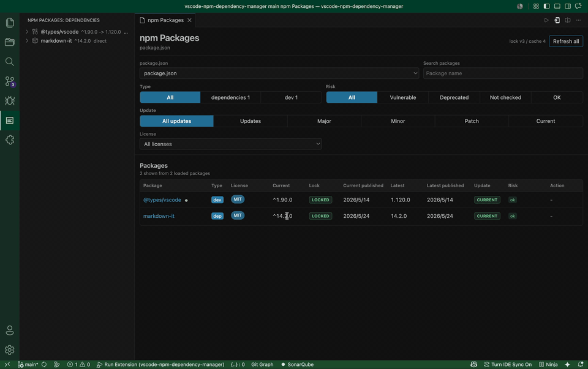The height and width of the screenshot is (369, 588).
Task: Open the NPM Packages view icon
Action: pos(10,121)
